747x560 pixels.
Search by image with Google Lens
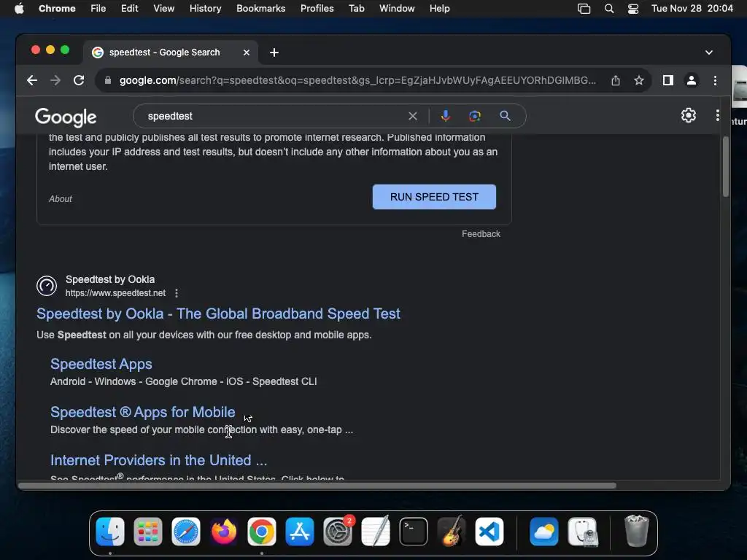point(474,116)
